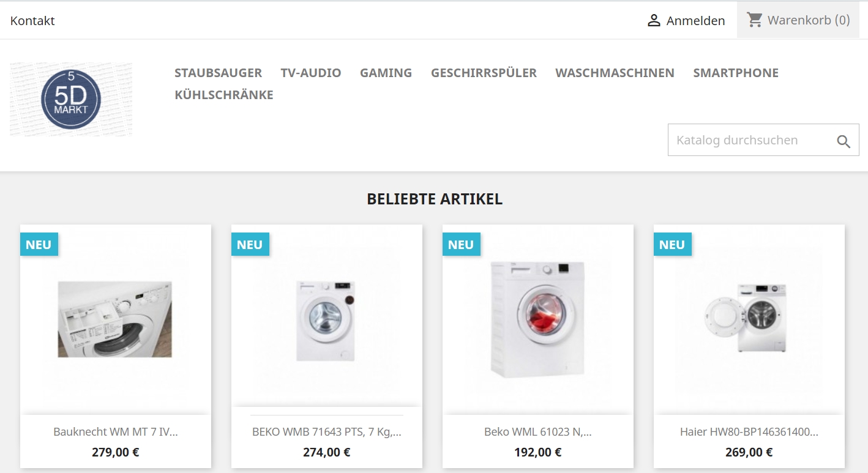Viewport: 868px width, 473px height.
Task: Click the NEU badge on Haier product
Action: pyautogui.click(x=673, y=244)
